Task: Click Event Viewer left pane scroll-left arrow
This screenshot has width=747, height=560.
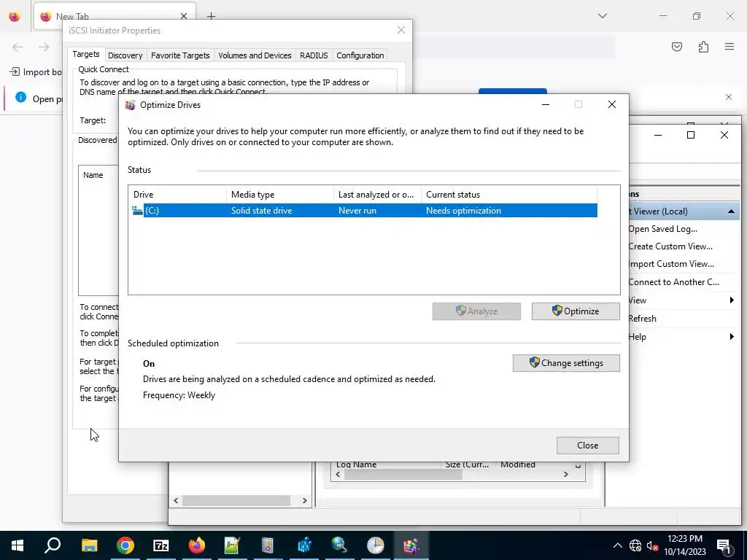Action: pos(176,500)
